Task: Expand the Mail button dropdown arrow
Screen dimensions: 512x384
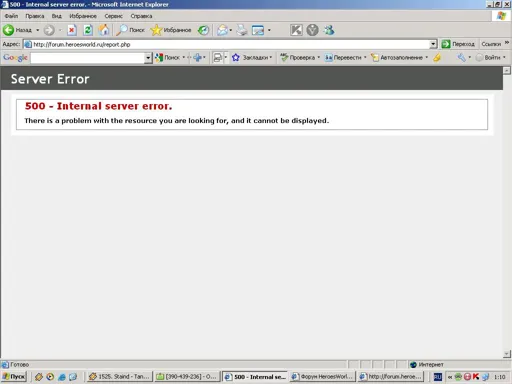Action: (x=231, y=30)
